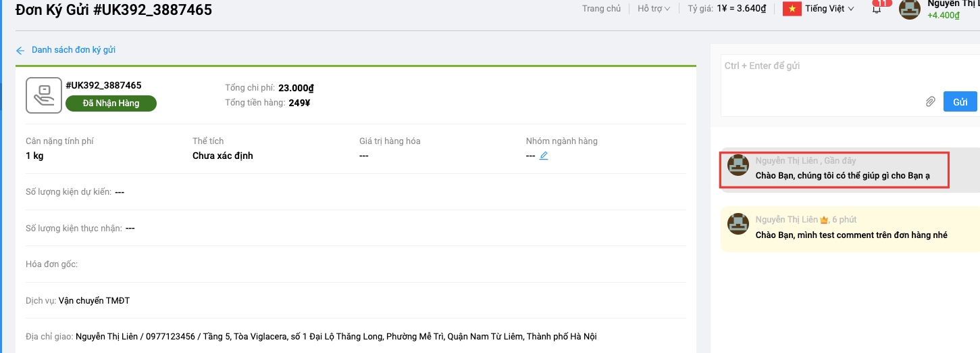Go to Trang chủ
Screen dimensions: 980x353
[x=601, y=9]
